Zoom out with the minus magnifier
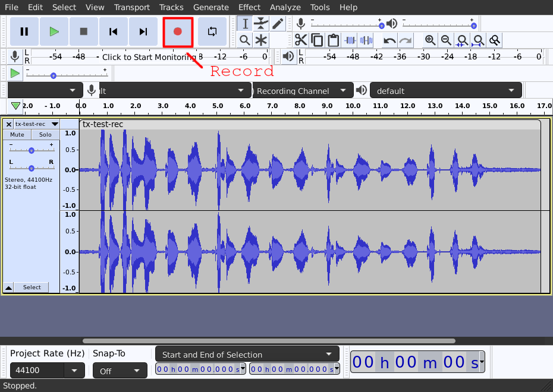The height and width of the screenshot is (392, 553). 446,40
